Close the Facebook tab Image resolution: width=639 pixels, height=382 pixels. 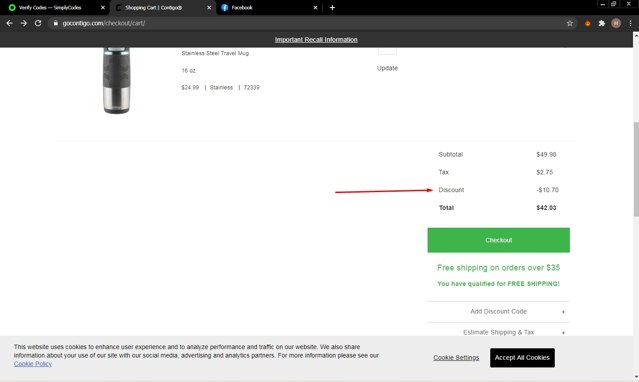click(x=315, y=7)
